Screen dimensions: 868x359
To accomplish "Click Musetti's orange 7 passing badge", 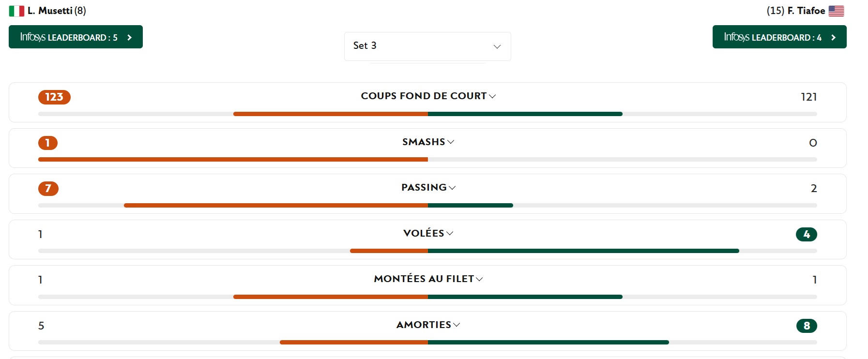I will coord(48,189).
